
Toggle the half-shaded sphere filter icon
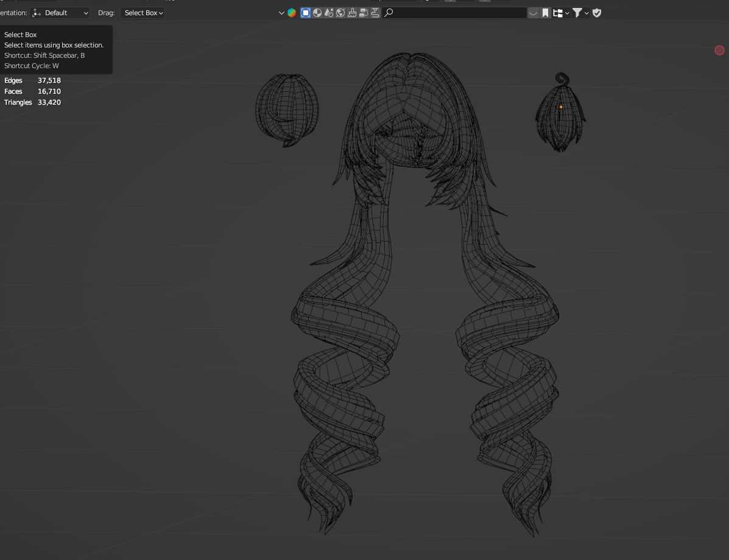pyautogui.click(x=317, y=13)
